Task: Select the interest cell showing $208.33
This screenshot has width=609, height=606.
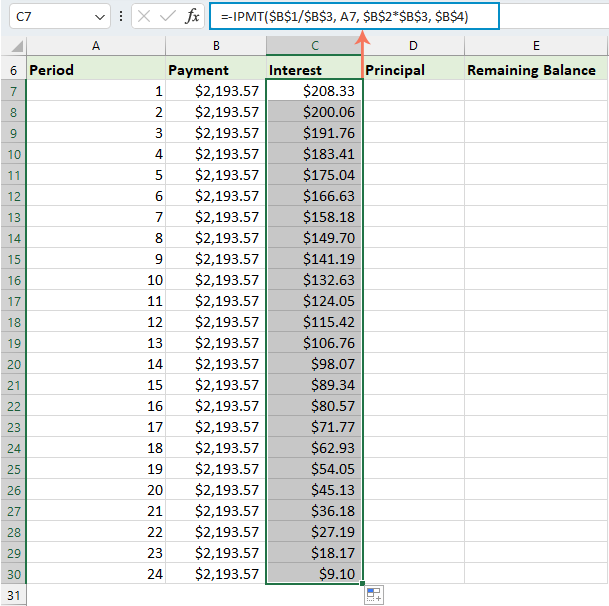Action: tap(314, 91)
